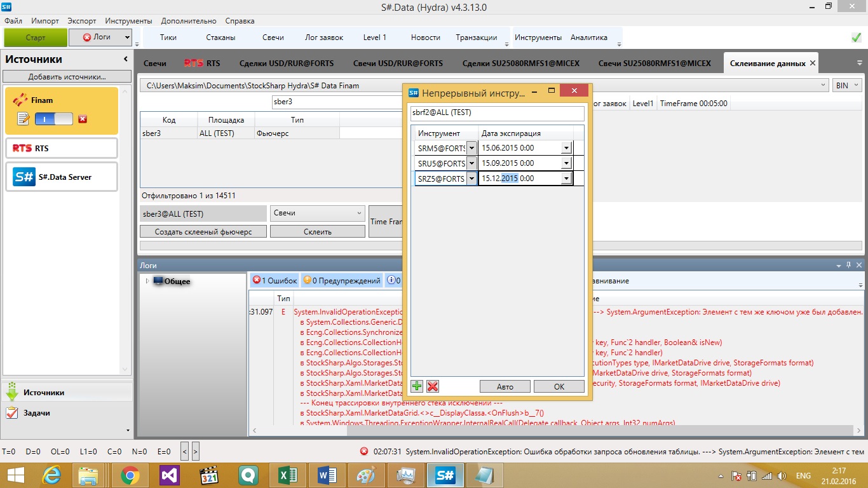The height and width of the screenshot is (488, 868).
Task: Open date picker for 15.06.2015
Action: (x=566, y=148)
